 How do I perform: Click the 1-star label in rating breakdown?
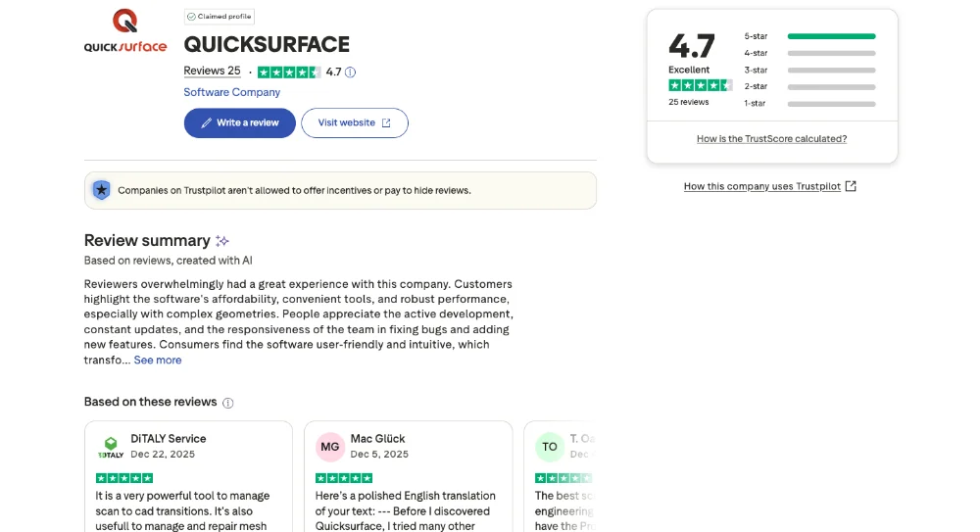[755, 103]
